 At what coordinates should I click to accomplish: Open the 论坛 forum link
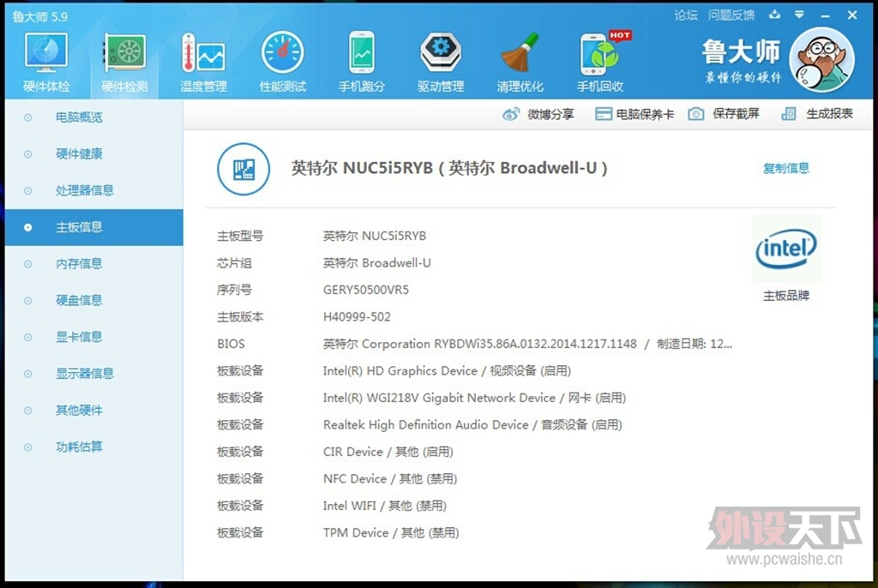(686, 15)
